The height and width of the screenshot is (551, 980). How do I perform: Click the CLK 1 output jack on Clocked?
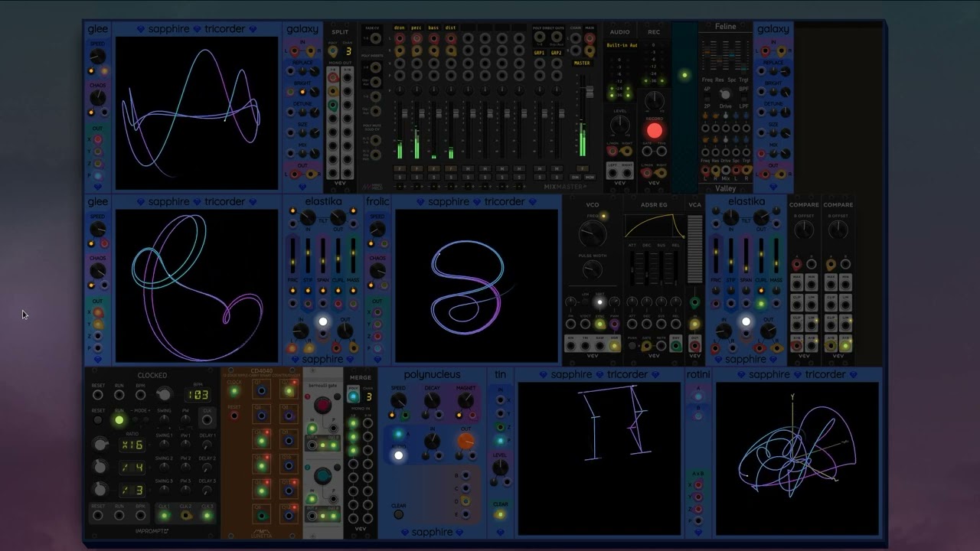click(x=164, y=515)
